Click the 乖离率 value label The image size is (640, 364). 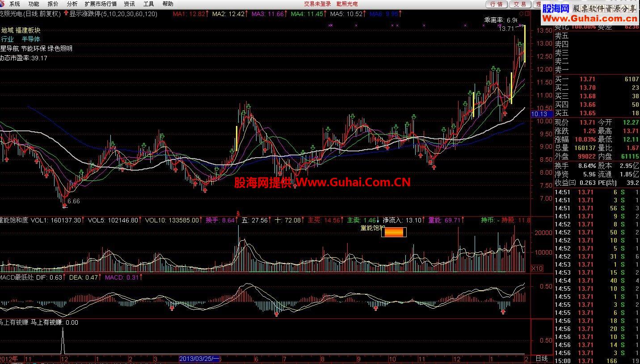(501, 20)
